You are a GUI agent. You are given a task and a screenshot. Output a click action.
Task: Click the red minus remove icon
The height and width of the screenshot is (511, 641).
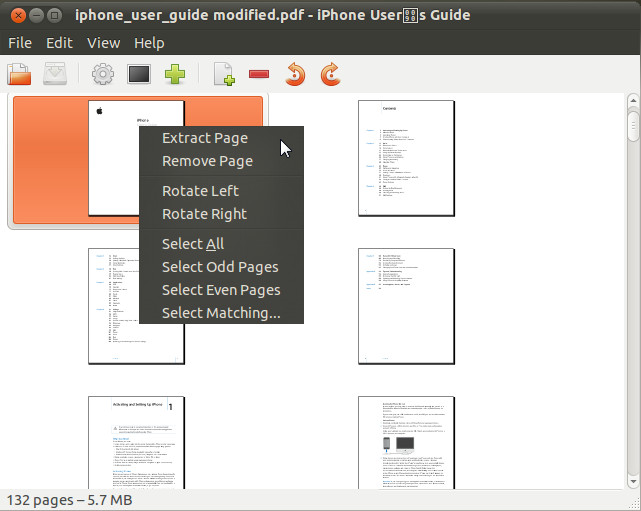pyautogui.click(x=259, y=74)
